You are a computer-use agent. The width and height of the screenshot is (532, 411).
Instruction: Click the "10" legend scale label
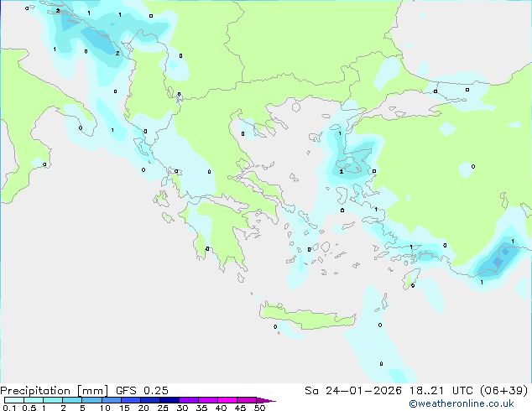[x=105, y=408]
